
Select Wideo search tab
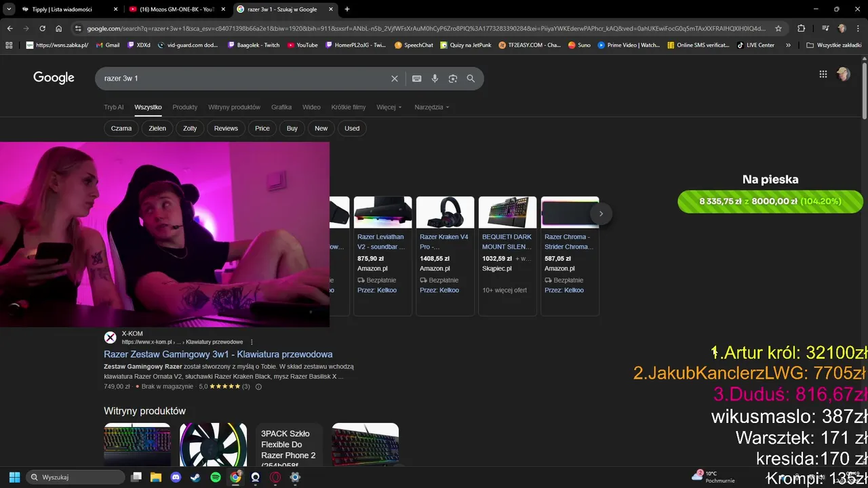[311, 107]
